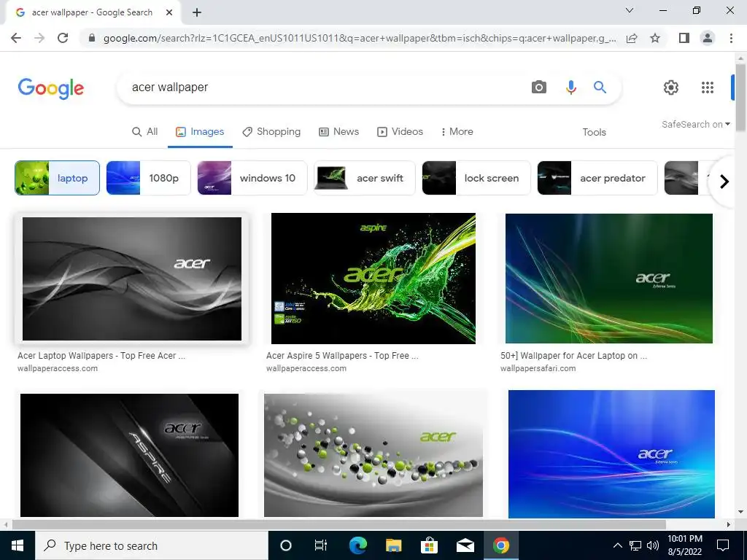Launch Microsoft Edge from taskbar
747x560 pixels.
(x=357, y=545)
